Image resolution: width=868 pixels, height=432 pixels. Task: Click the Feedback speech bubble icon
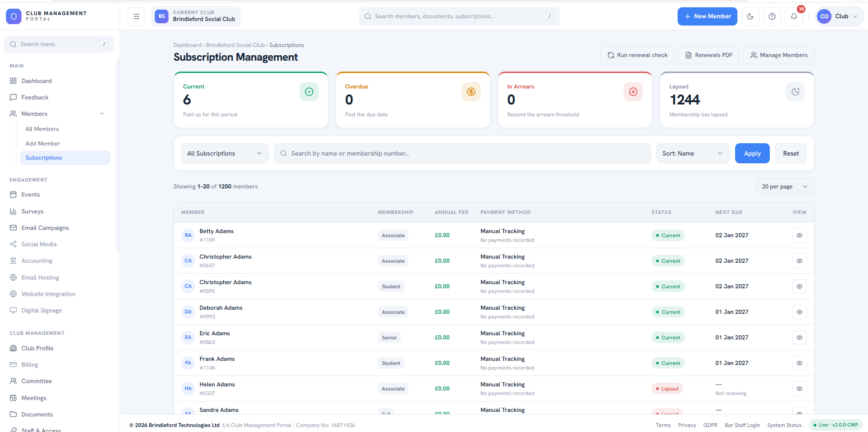(13, 97)
